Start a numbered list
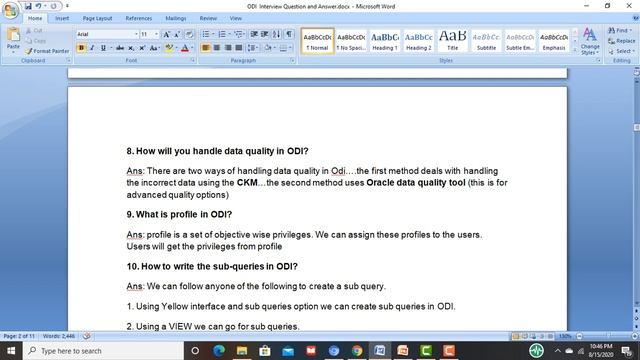640x360 pixels. tap(222, 34)
